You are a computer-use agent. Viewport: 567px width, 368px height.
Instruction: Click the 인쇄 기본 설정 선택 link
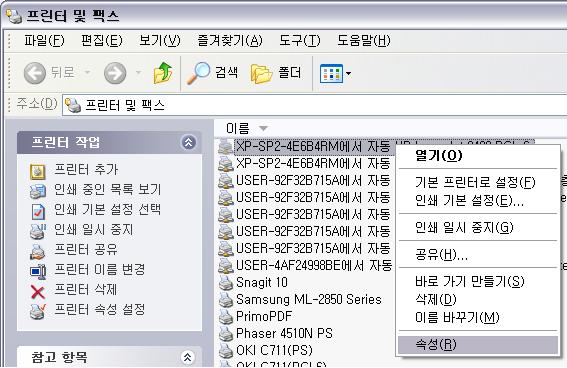tap(107, 209)
